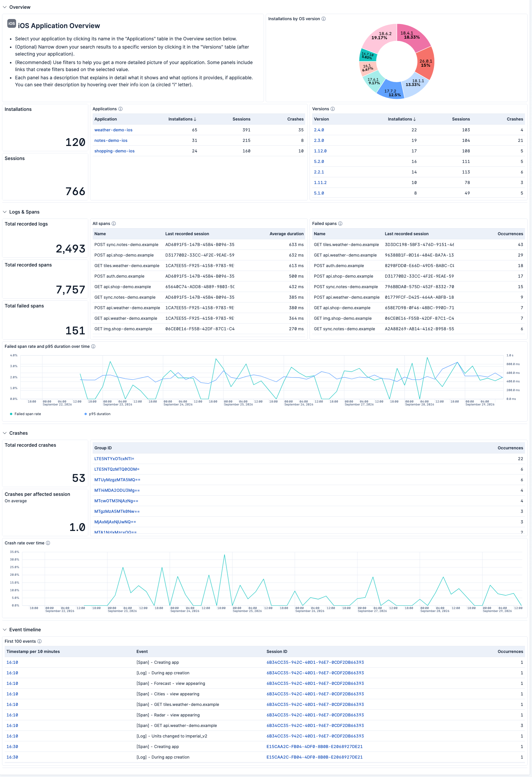Sort Applications table by Installations arrow
532x777 pixels.
(x=195, y=119)
